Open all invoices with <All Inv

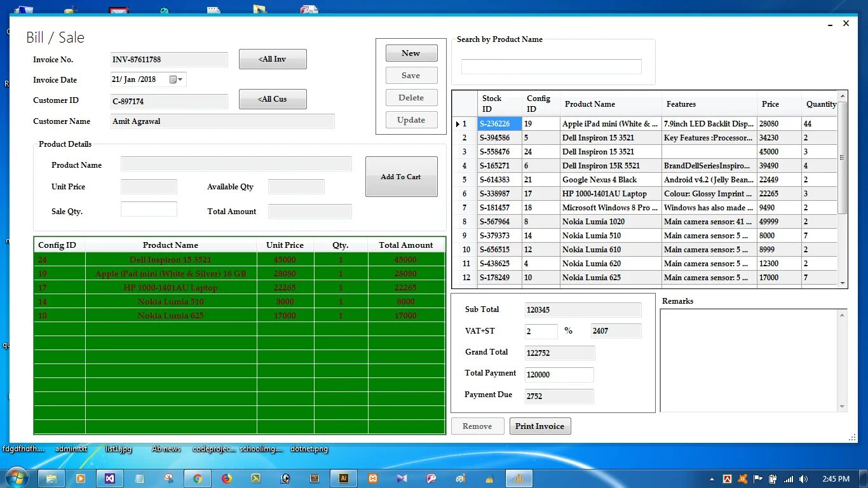tap(273, 59)
